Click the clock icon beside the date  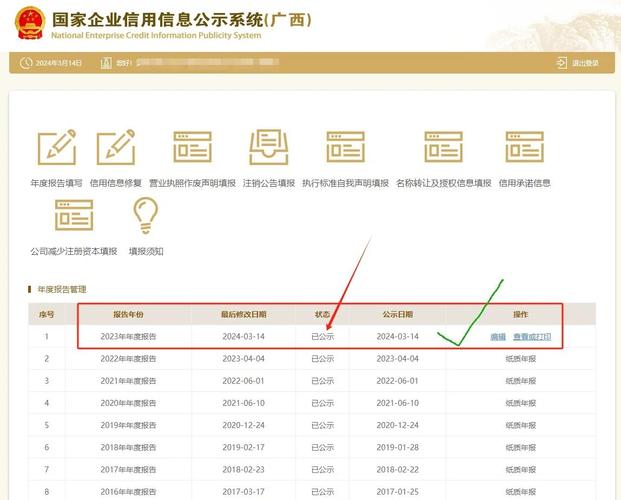coord(26,63)
